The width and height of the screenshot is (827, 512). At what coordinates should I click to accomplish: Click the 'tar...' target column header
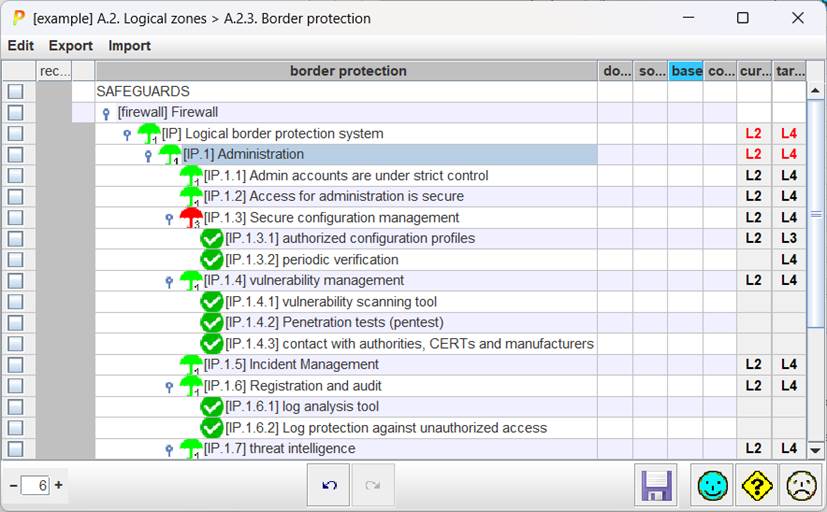click(x=790, y=71)
